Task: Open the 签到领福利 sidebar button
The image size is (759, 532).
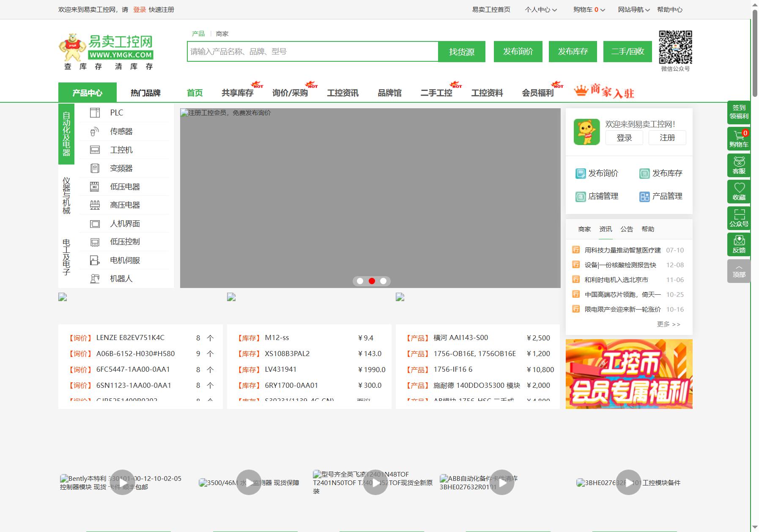Action: point(739,112)
